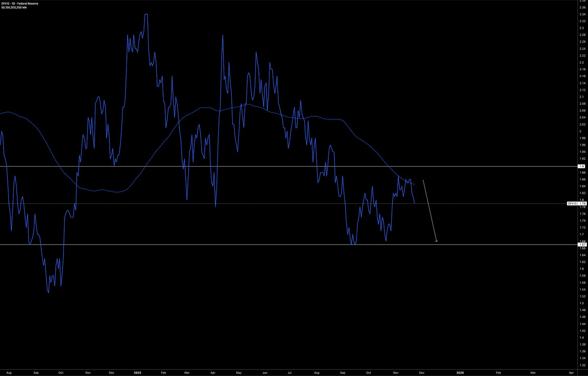Click the 2025 label on the time axis

coord(137,373)
